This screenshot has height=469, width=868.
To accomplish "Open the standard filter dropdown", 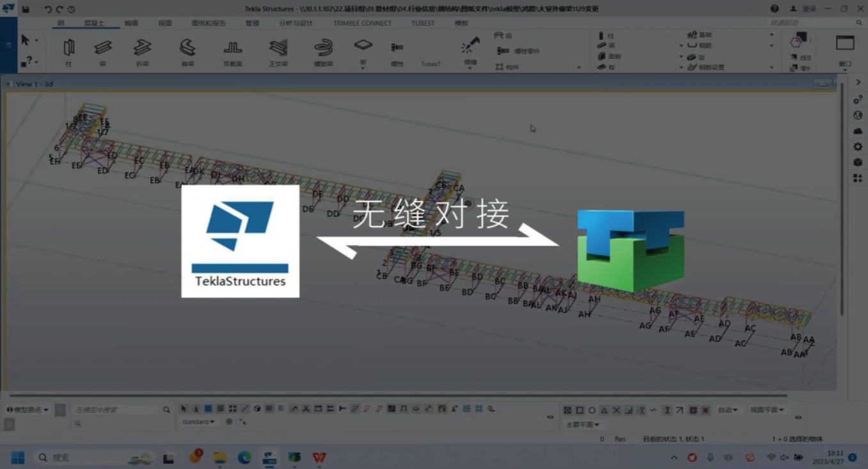I will pos(198,422).
